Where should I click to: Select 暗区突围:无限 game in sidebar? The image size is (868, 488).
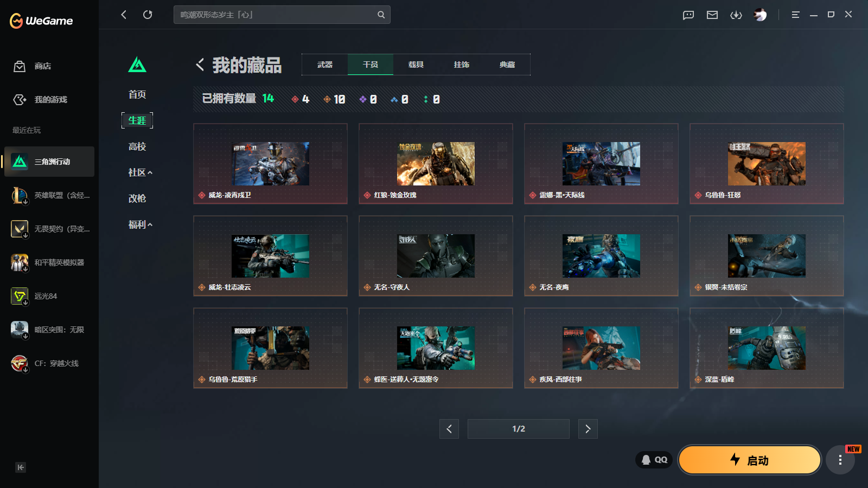49,330
